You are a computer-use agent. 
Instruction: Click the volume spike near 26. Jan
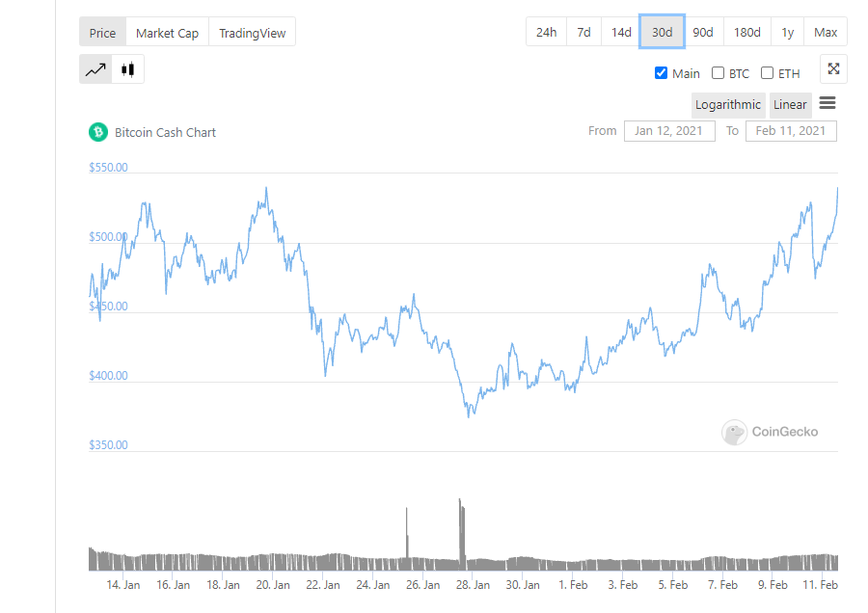tap(407, 538)
